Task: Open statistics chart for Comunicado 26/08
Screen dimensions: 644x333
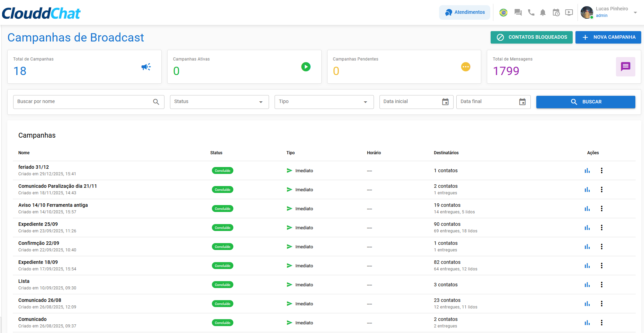Action: [587, 304]
